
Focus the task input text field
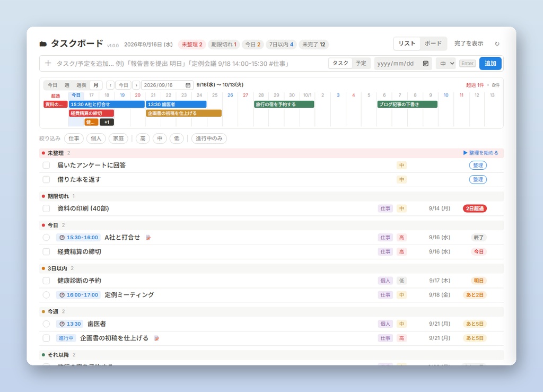click(190, 63)
